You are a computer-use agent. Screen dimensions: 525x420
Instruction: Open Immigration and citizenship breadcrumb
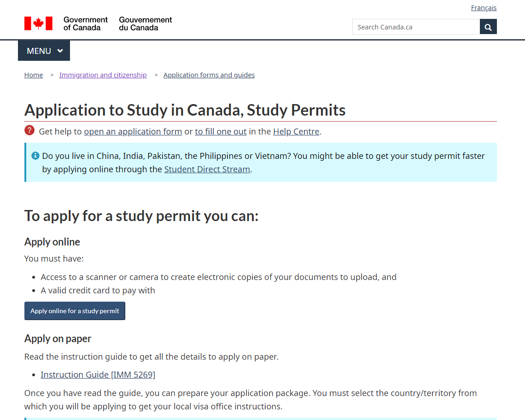pos(103,75)
